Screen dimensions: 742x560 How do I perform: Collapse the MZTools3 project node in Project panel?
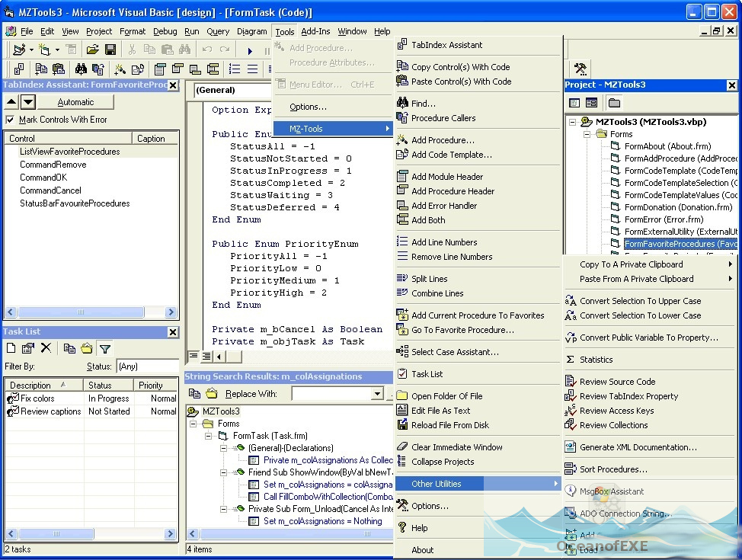coord(573,122)
